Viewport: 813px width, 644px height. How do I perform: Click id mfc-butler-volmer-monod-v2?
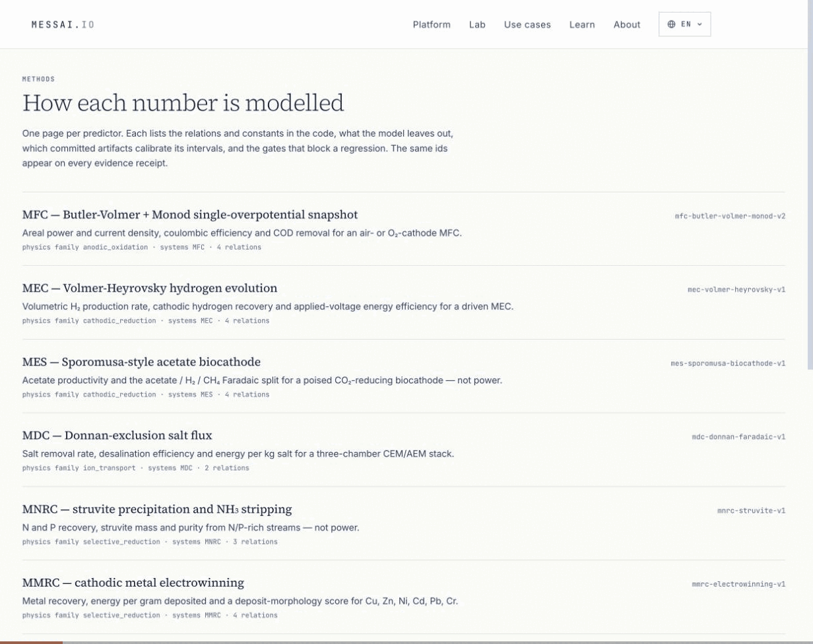[x=730, y=216]
